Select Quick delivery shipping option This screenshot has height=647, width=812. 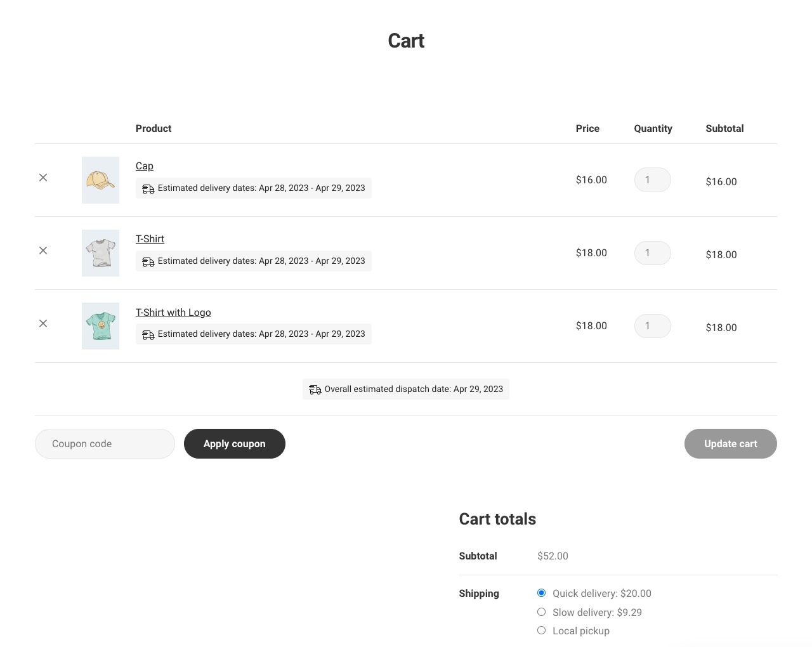pyautogui.click(x=541, y=593)
